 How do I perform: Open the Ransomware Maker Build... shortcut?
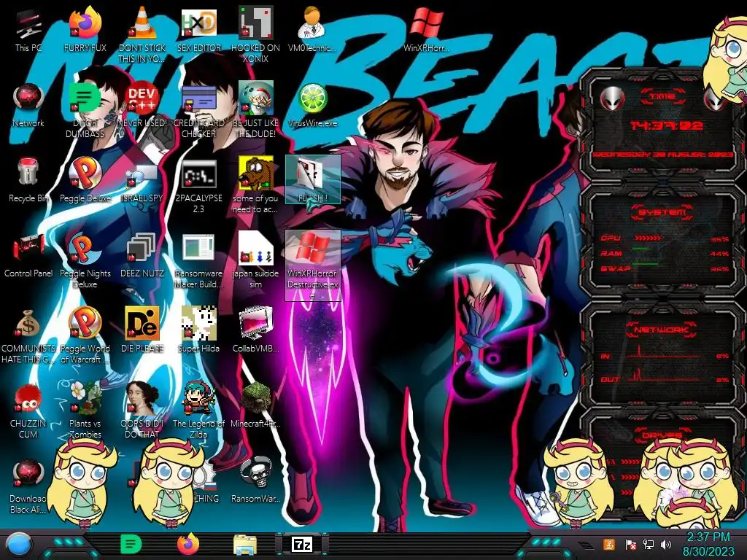coord(198,260)
